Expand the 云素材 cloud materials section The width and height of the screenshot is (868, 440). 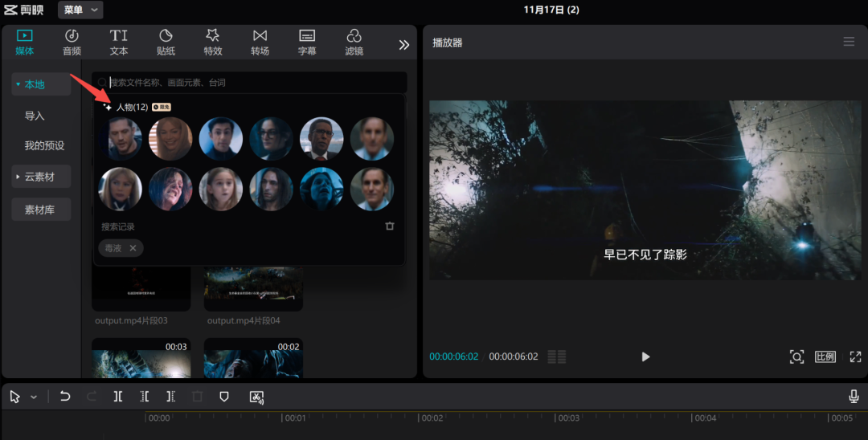coord(41,177)
